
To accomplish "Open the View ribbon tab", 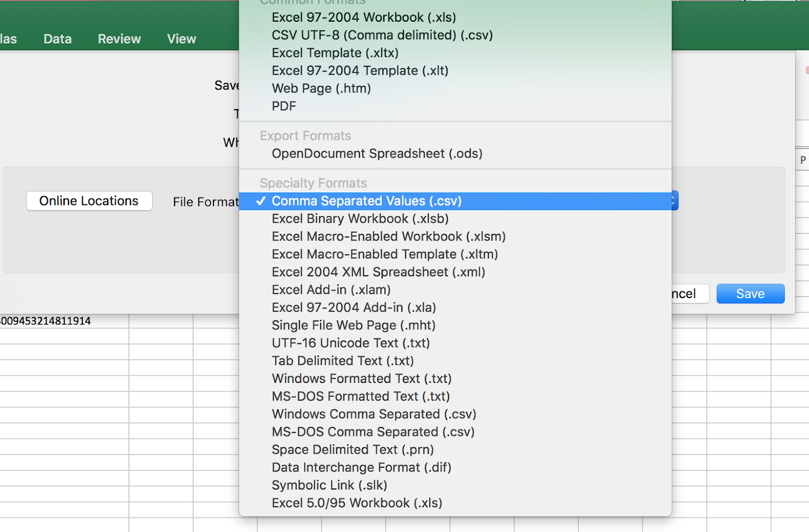I will pyautogui.click(x=182, y=39).
